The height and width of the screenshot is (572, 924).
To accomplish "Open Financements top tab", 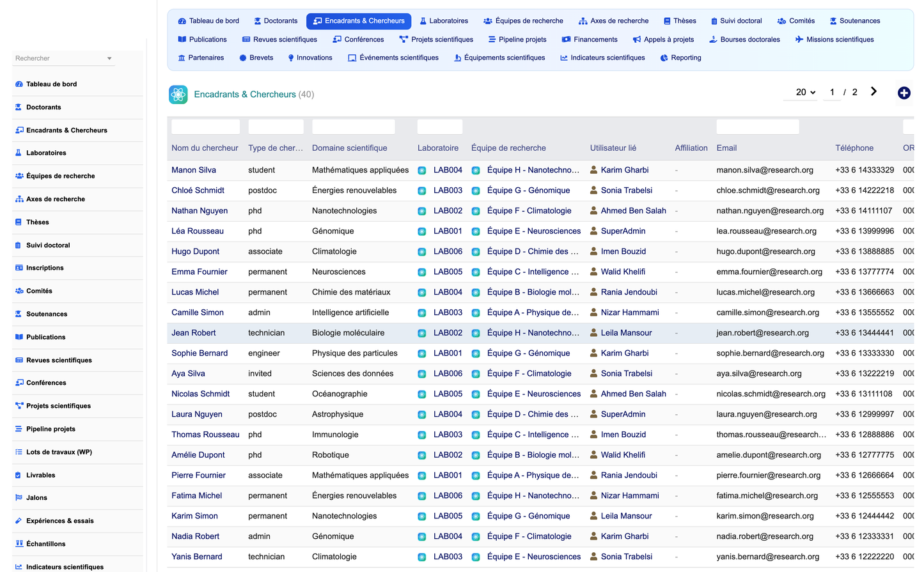I will (x=590, y=40).
